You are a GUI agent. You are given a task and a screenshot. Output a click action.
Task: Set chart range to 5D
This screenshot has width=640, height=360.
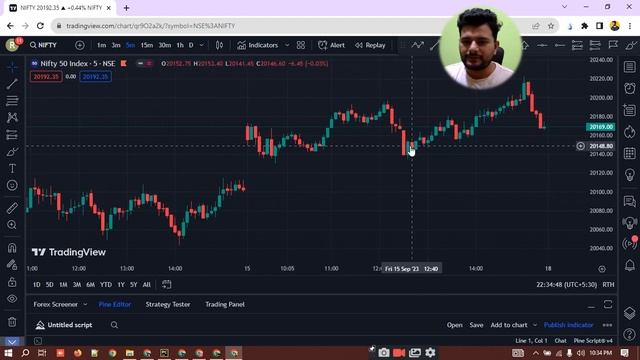49,284
